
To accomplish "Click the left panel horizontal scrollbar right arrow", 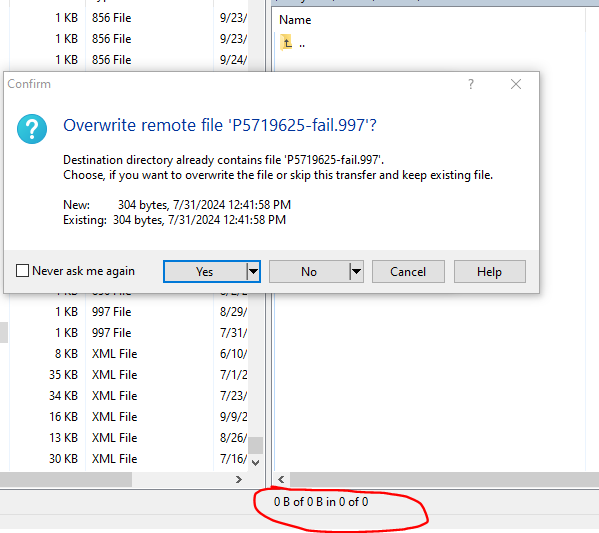I will pos(239,480).
